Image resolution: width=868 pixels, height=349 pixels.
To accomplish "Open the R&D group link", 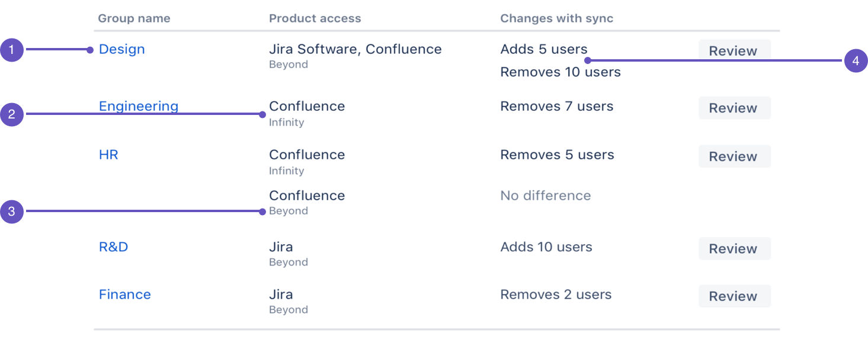I will (x=114, y=247).
